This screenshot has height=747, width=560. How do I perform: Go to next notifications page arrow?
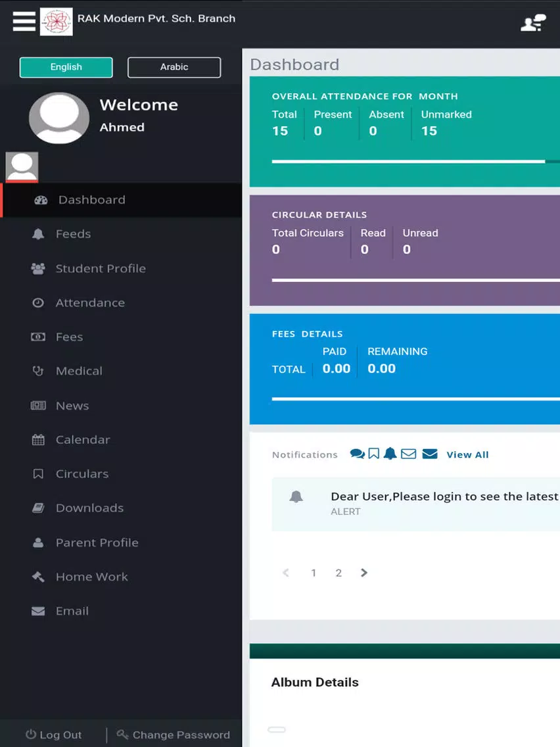point(364,573)
